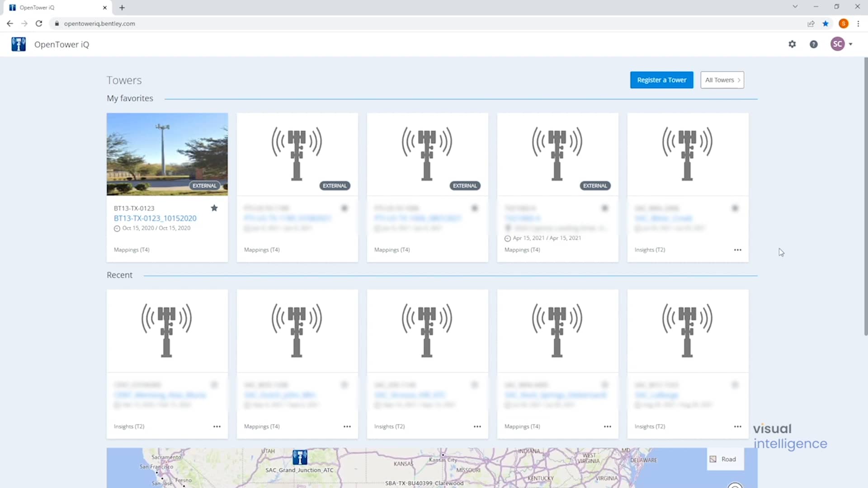Click the BT13-TX-0123 tower photo thumbnail
The height and width of the screenshot is (488, 868).
pyautogui.click(x=167, y=154)
